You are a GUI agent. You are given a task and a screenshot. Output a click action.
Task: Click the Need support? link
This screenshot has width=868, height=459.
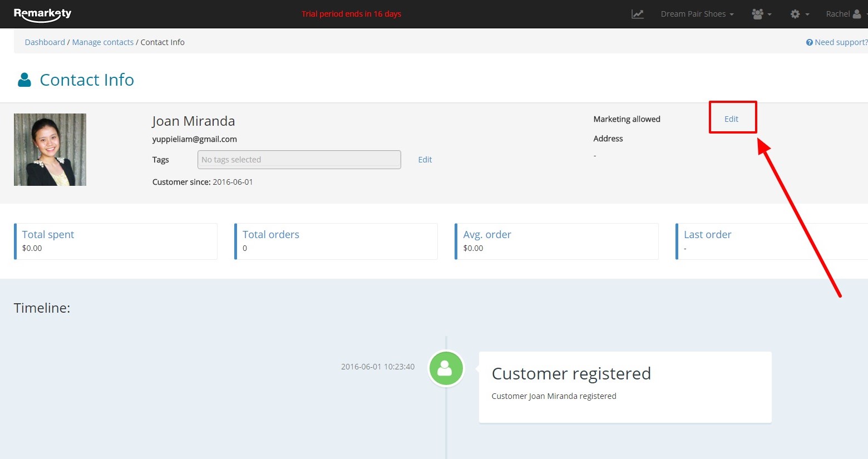(837, 42)
